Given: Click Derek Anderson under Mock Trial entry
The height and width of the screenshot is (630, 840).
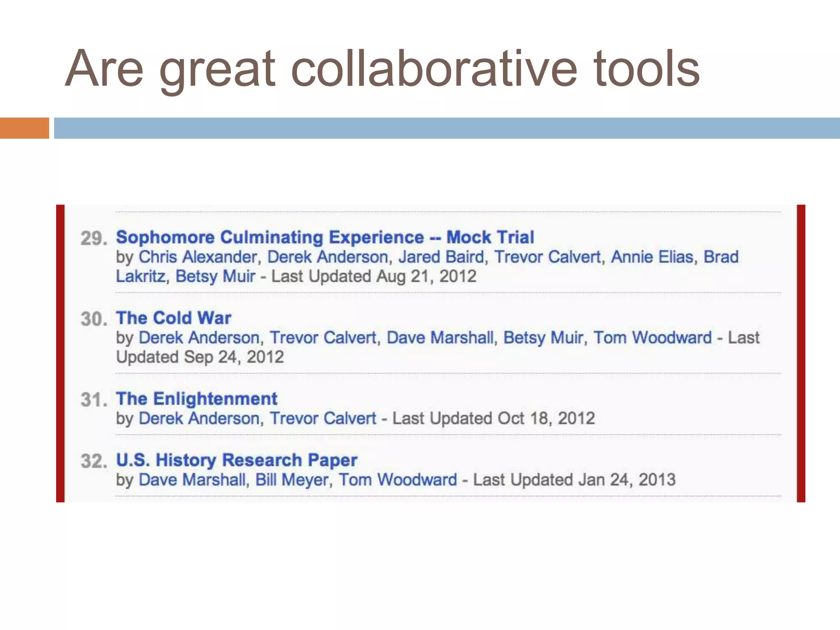Looking at the screenshot, I should 327,257.
